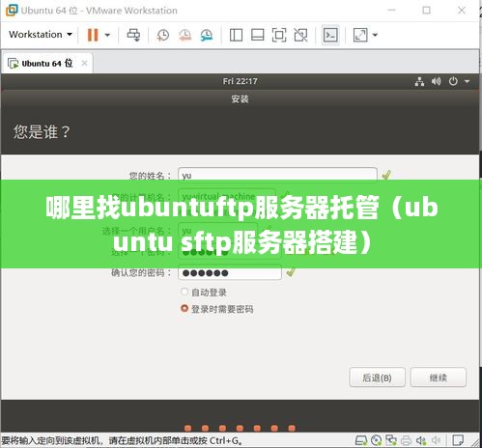Switch to Unity mode

tap(300, 35)
